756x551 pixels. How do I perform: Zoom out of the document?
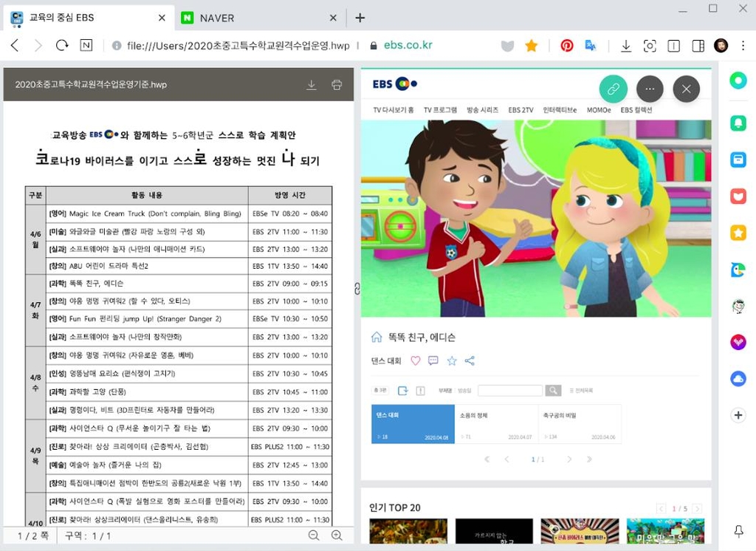click(314, 535)
